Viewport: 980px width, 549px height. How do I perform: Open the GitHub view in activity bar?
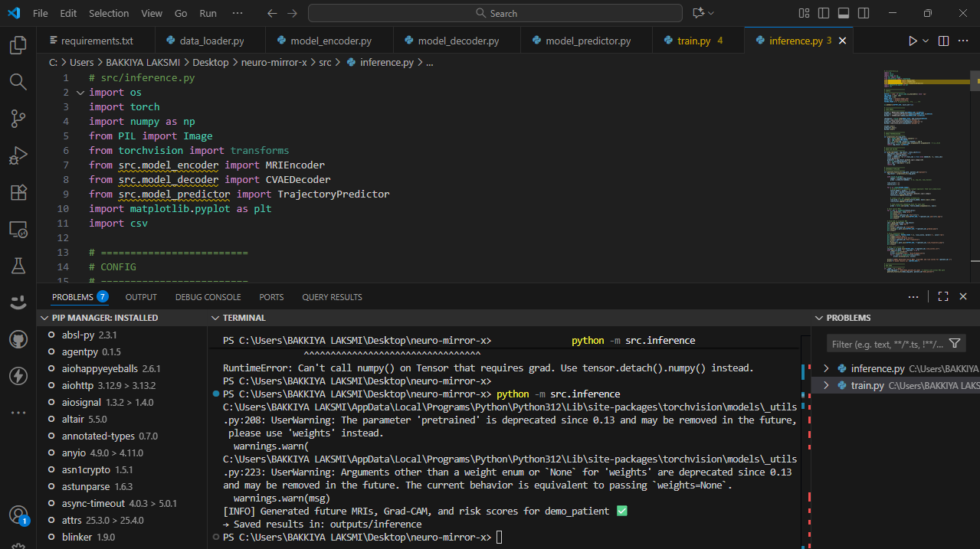[x=18, y=339]
